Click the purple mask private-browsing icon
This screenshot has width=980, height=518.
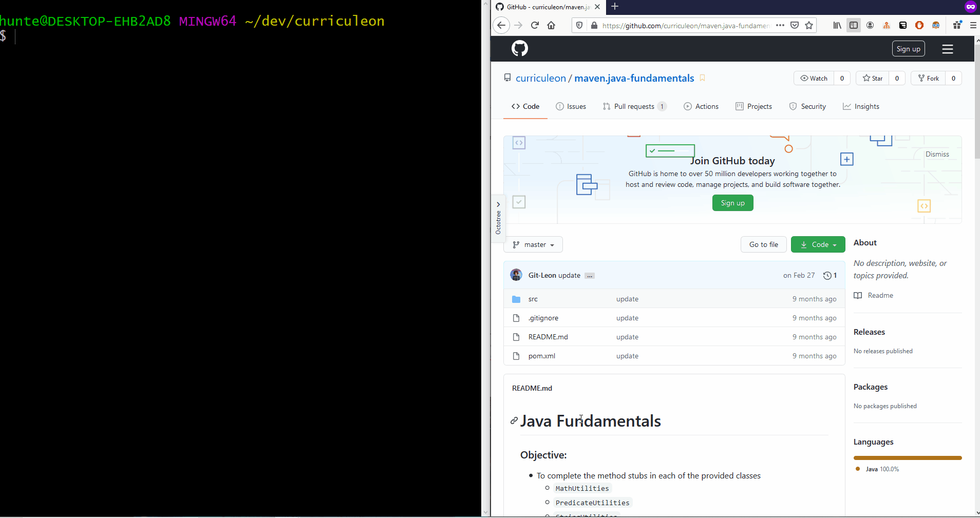pyautogui.click(x=971, y=7)
